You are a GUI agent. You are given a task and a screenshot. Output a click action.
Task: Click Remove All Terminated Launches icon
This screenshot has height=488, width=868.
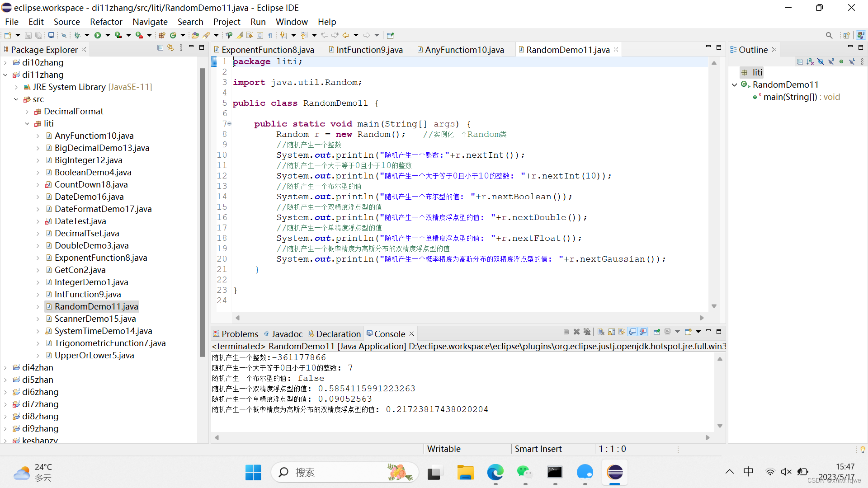(x=587, y=332)
